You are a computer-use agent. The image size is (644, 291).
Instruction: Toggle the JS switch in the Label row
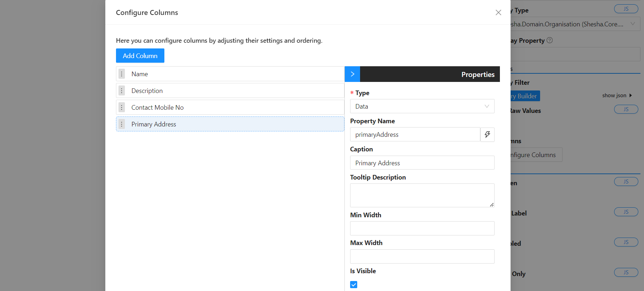(626, 212)
